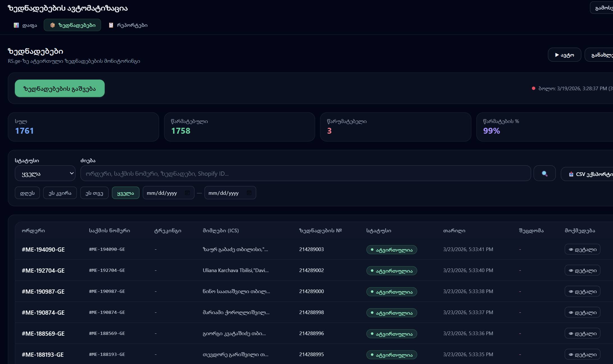Open the დაფა dashboard tab
613x364 pixels.
coord(26,25)
